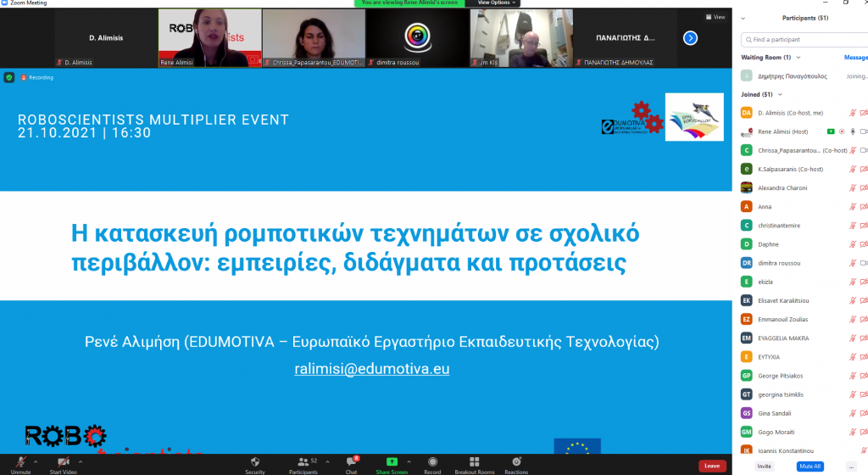Click the GM avatar for Gogo Moraiti

[x=746, y=432]
